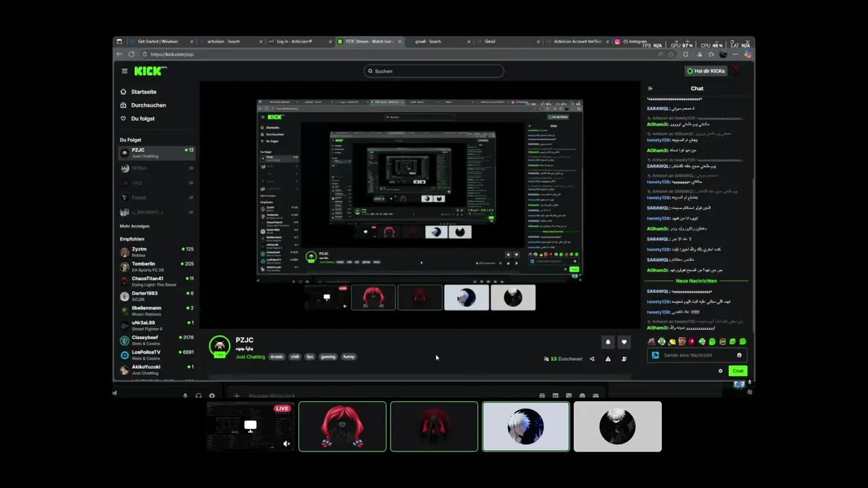Reload the page with refresh icon
The height and width of the screenshot is (488, 868).
pos(131,54)
